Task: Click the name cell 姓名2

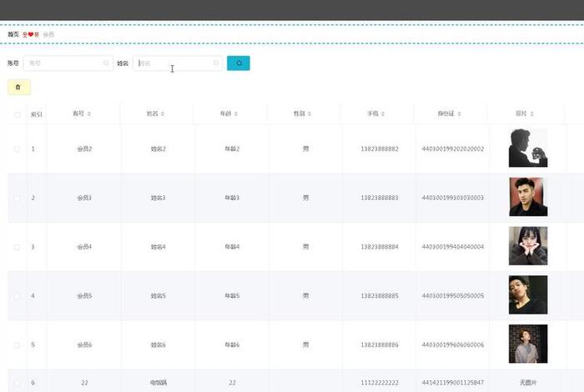Action: pyautogui.click(x=159, y=149)
